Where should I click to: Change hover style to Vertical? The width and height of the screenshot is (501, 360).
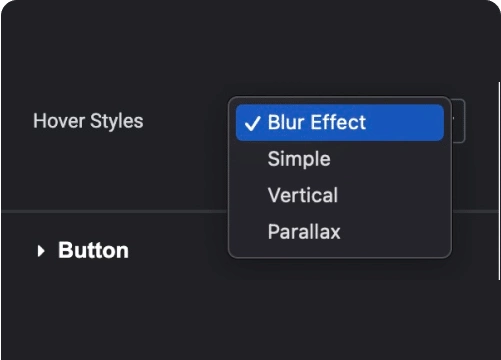[340, 195]
